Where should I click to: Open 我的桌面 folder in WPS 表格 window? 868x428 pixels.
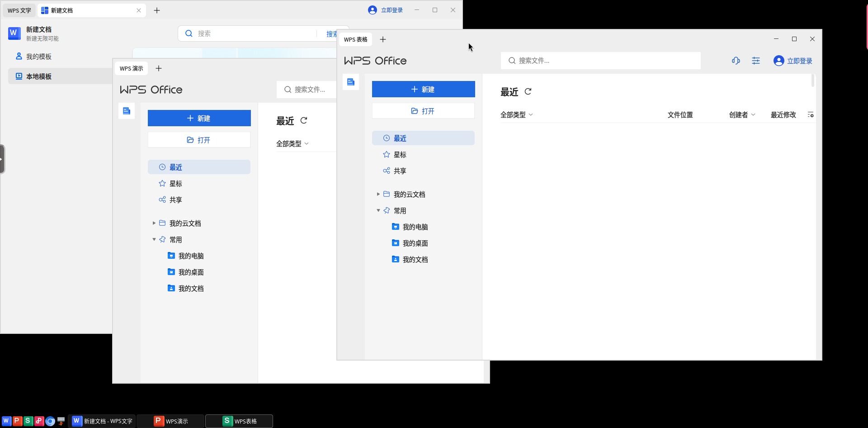pos(410,243)
